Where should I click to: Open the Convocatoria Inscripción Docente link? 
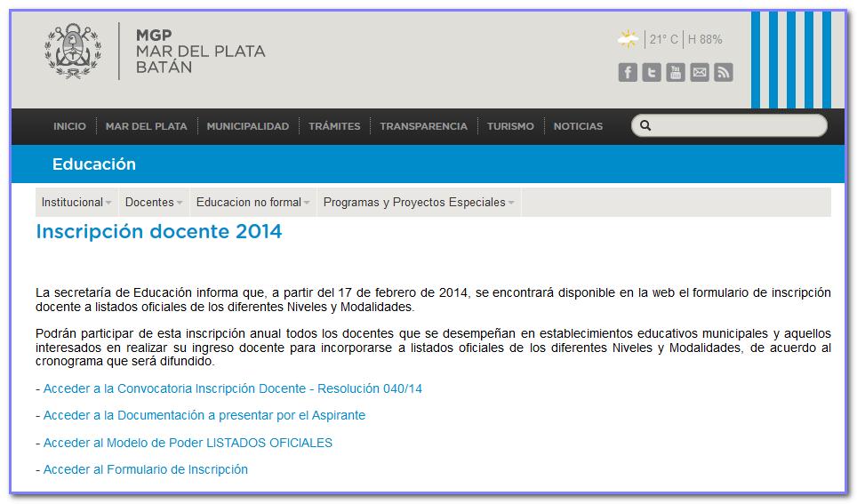[232, 389]
